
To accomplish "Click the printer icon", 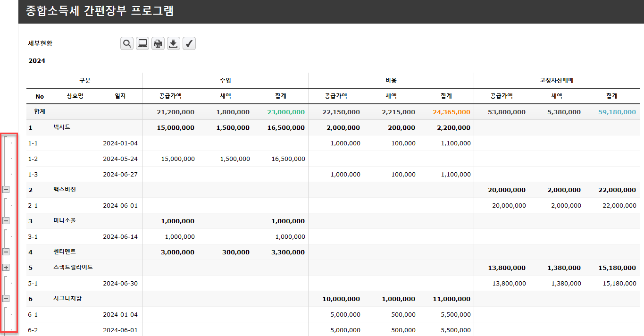I will [x=158, y=43].
